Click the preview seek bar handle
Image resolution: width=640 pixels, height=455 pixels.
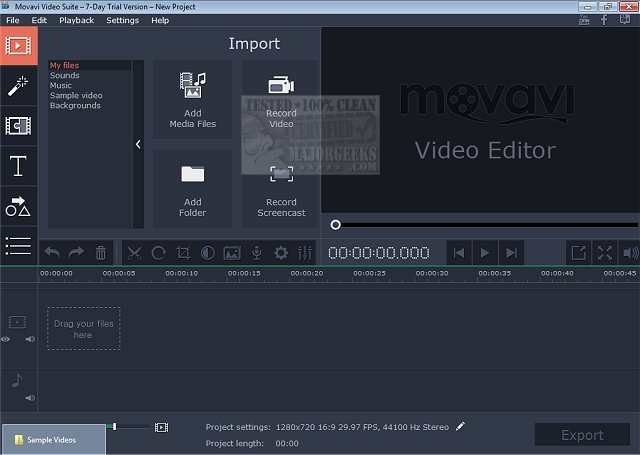336,225
